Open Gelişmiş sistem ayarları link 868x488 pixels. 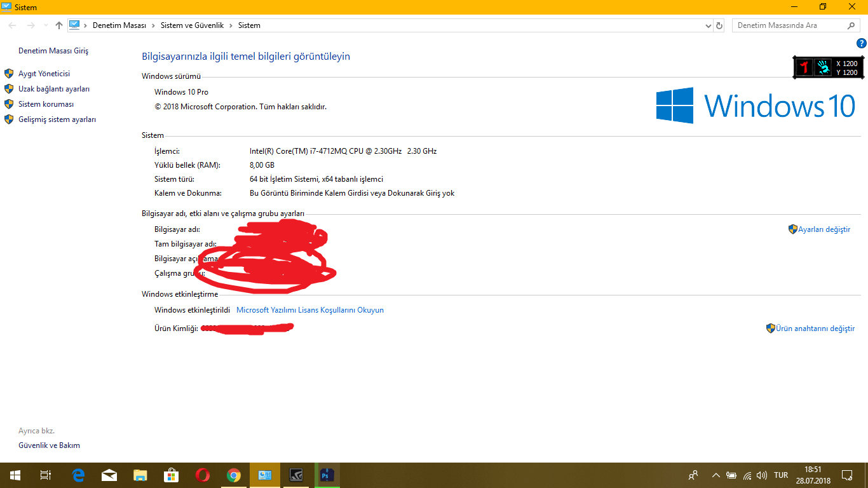click(57, 119)
